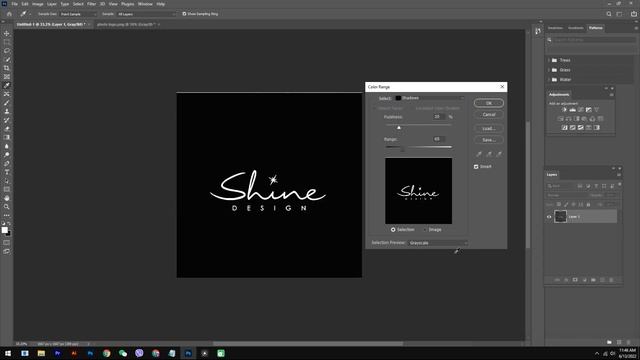This screenshot has width=640, height=360.
Task: Select the Zoom tool
Action: tap(7, 207)
